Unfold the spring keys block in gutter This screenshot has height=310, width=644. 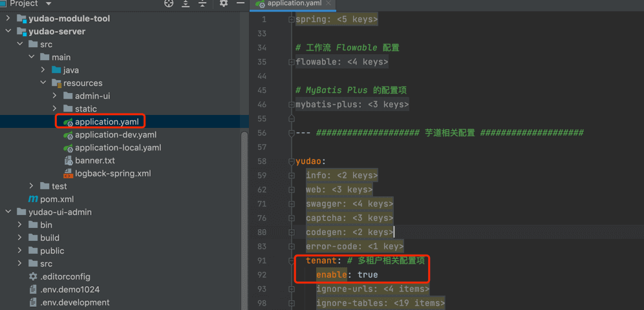click(292, 20)
